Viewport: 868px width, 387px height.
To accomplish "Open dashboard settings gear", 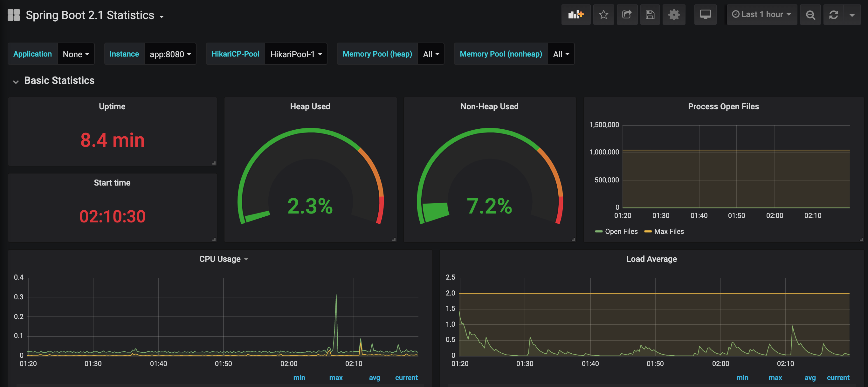I will coord(674,15).
